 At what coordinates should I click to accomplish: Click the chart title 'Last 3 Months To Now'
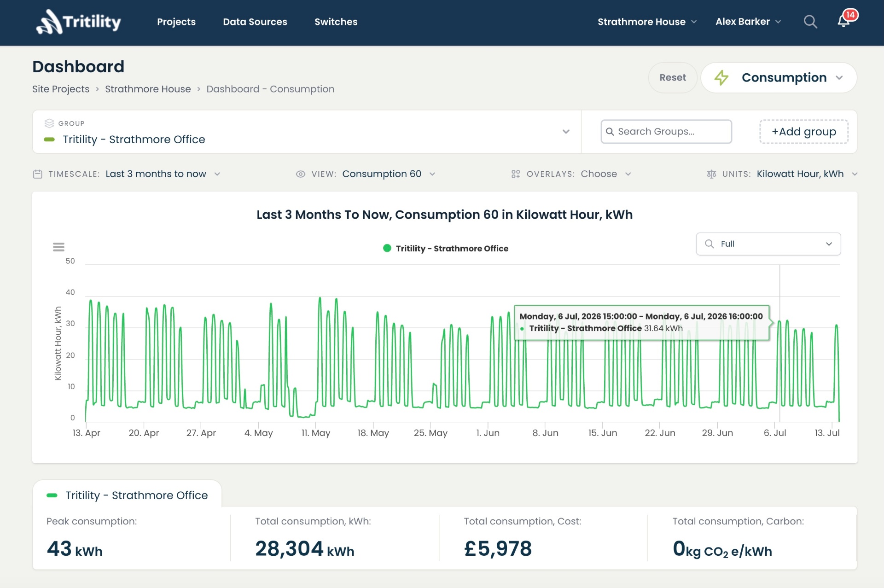(x=445, y=215)
